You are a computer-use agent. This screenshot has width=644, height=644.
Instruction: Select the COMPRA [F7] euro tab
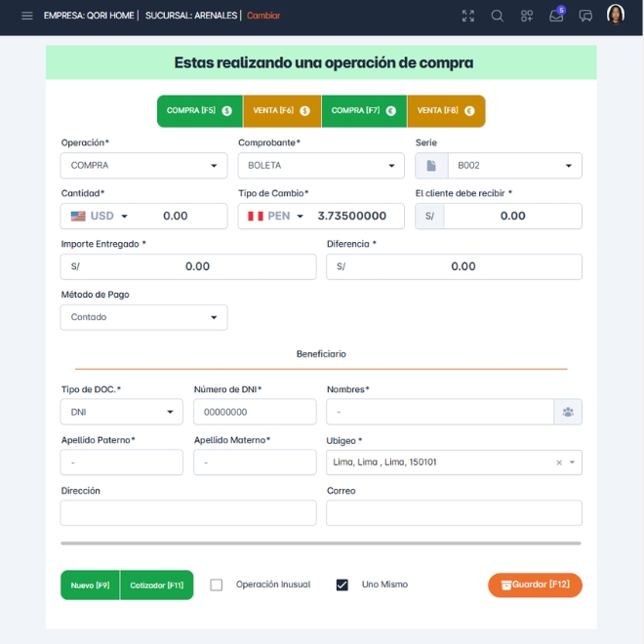[x=363, y=111]
